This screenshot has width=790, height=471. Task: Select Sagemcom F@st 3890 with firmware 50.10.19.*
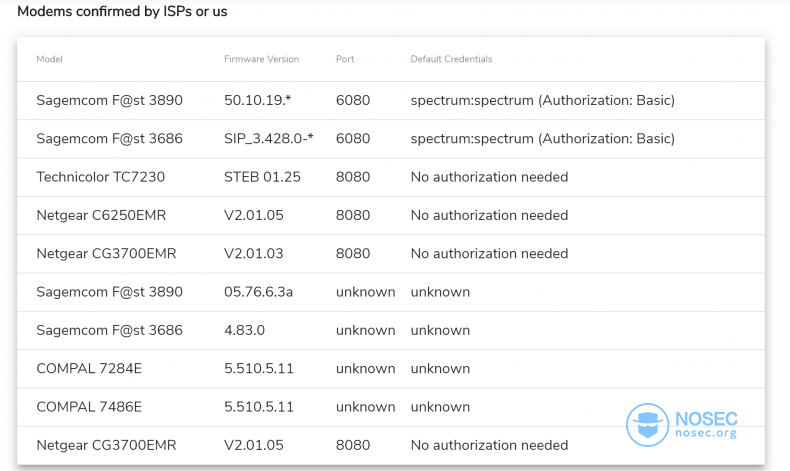tap(109, 100)
